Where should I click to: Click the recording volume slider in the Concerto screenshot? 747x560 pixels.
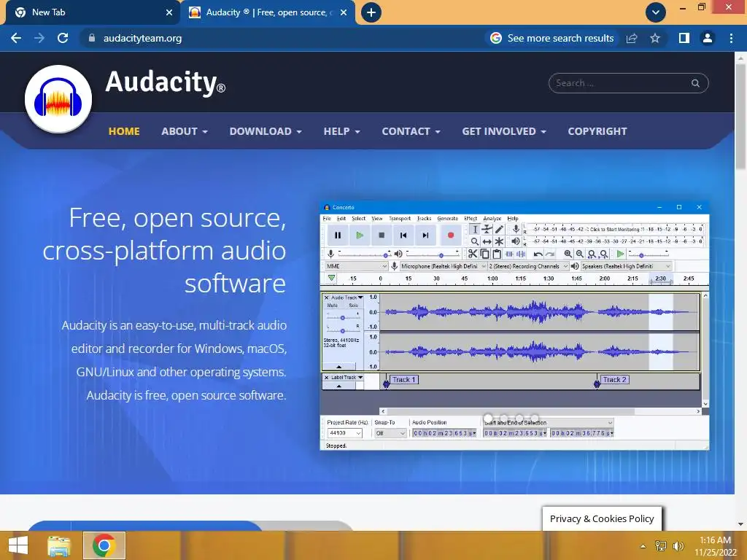click(x=365, y=254)
